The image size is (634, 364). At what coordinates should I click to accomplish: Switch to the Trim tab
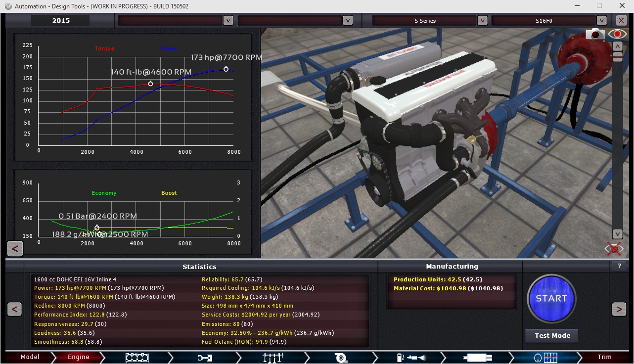[604, 357]
